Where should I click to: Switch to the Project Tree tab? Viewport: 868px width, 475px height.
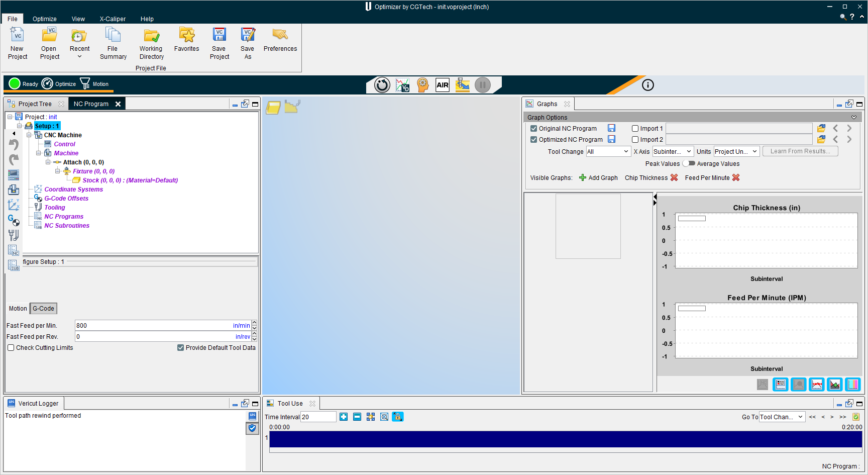tap(35, 104)
